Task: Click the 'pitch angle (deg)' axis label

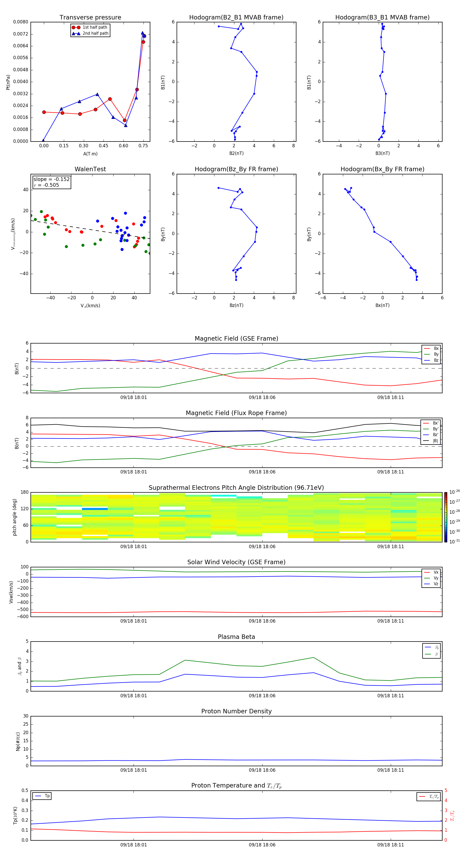Action: (x=14, y=517)
